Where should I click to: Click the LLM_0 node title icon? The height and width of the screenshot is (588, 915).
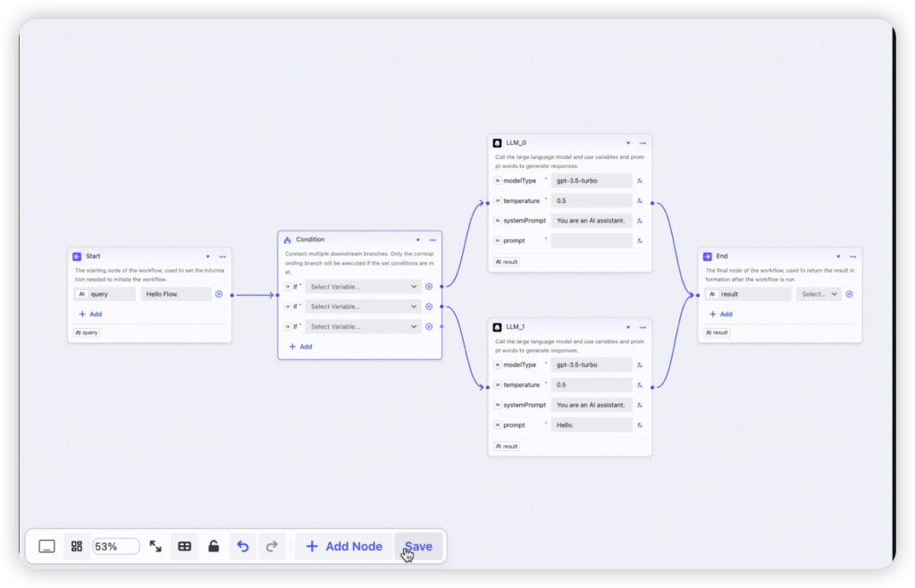(497, 143)
